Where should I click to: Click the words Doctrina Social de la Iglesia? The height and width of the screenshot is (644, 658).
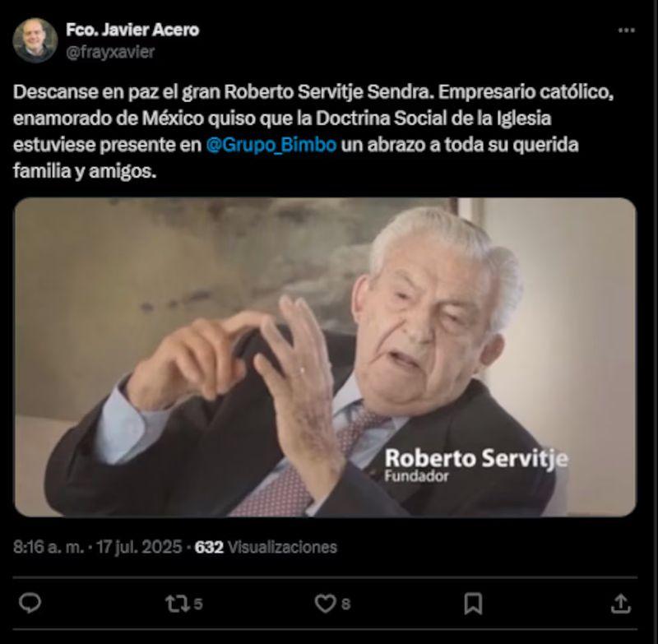point(433,118)
